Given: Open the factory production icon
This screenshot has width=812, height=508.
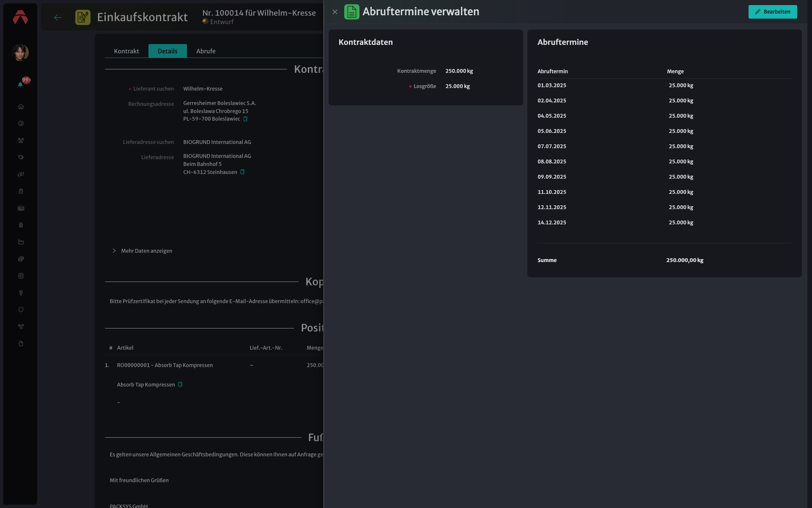Looking at the screenshot, I should pyautogui.click(x=21, y=242).
